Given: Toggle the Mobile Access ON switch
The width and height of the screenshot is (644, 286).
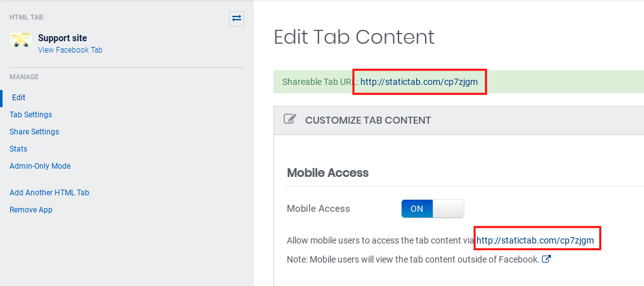Looking at the screenshot, I should pyautogui.click(x=417, y=209).
